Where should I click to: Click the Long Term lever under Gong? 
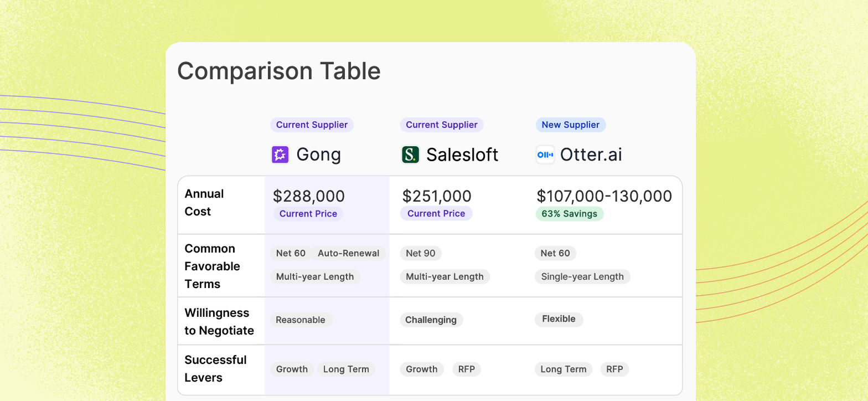(346, 369)
